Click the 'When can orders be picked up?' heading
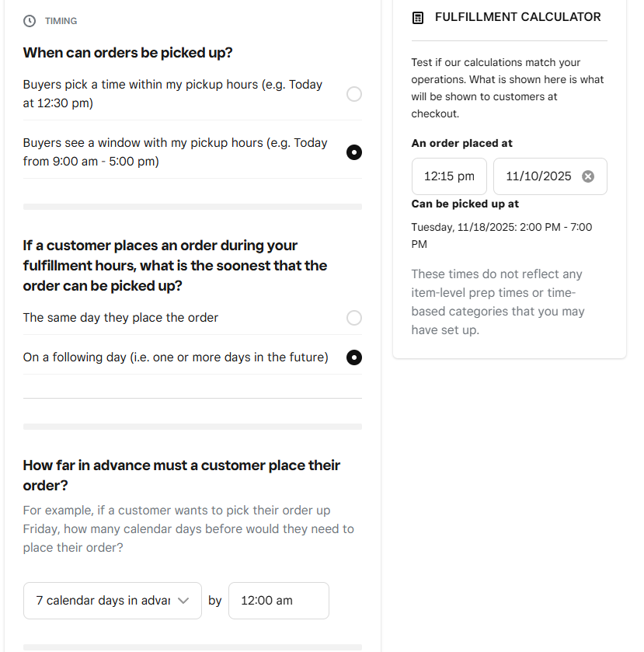This screenshot has width=644, height=652. [x=128, y=53]
